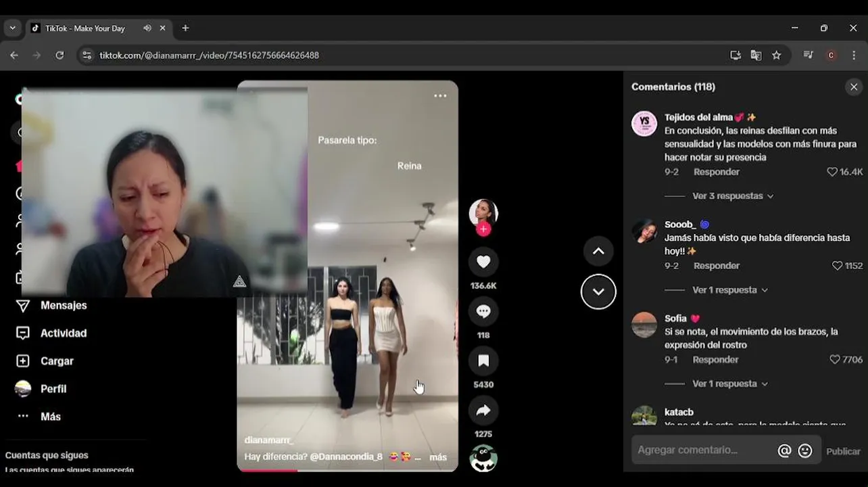This screenshot has height=487, width=868.
Task: Click the install/cast screen icon in the address bar
Action: (x=736, y=55)
